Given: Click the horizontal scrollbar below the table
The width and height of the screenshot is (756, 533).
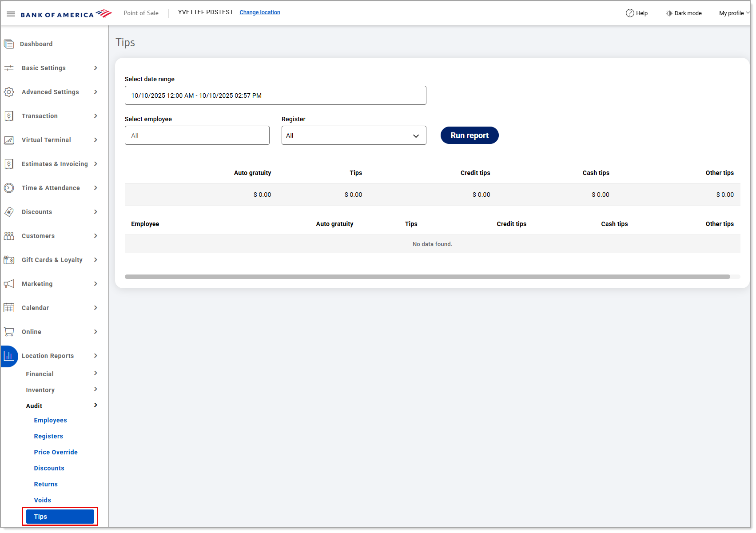Looking at the screenshot, I should coord(427,277).
